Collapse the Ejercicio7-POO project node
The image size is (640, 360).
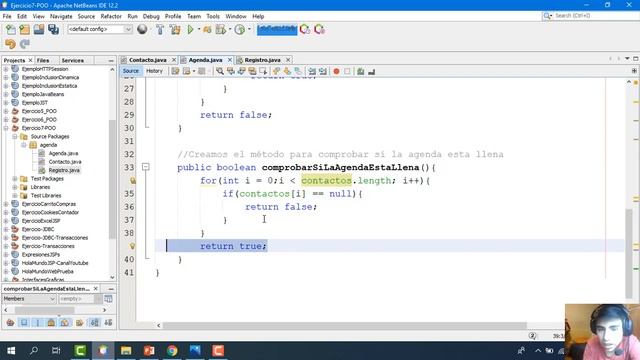[x=6, y=128]
